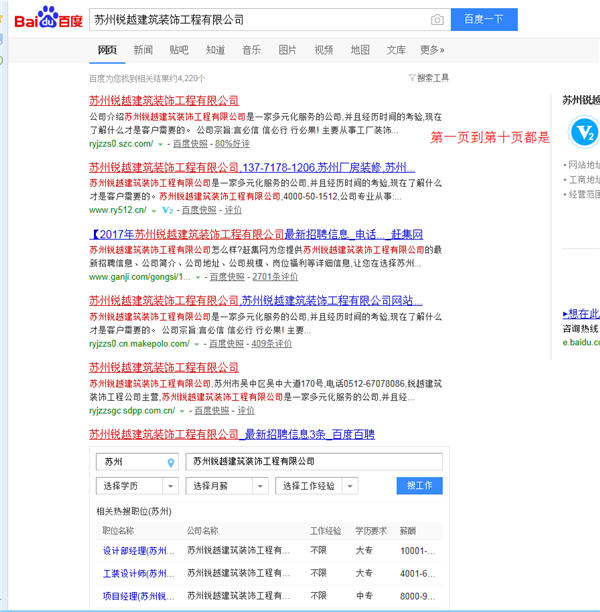Viewport: 600px width, 612px height.
Task: Open 百度快照 for makepolo.com result
Action: 226,344
